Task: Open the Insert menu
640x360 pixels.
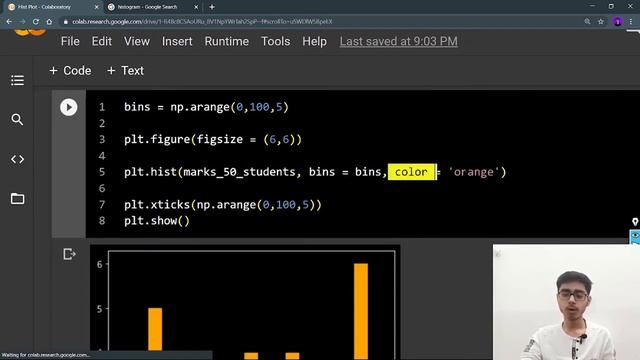Action: coord(177,41)
